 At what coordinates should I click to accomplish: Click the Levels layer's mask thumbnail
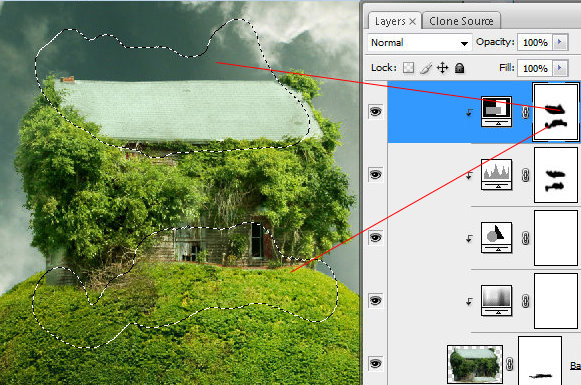[x=556, y=175]
